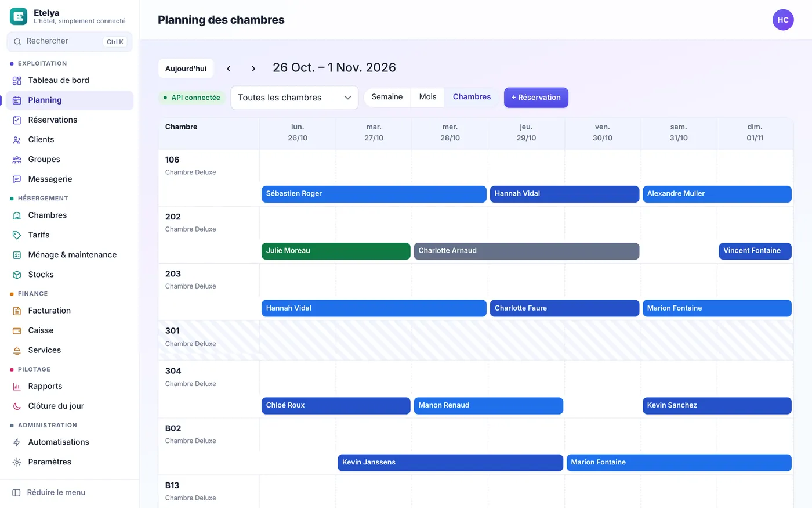Image resolution: width=812 pixels, height=508 pixels.
Task: Click the Stocks box icon
Action: [x=17, y=275]
